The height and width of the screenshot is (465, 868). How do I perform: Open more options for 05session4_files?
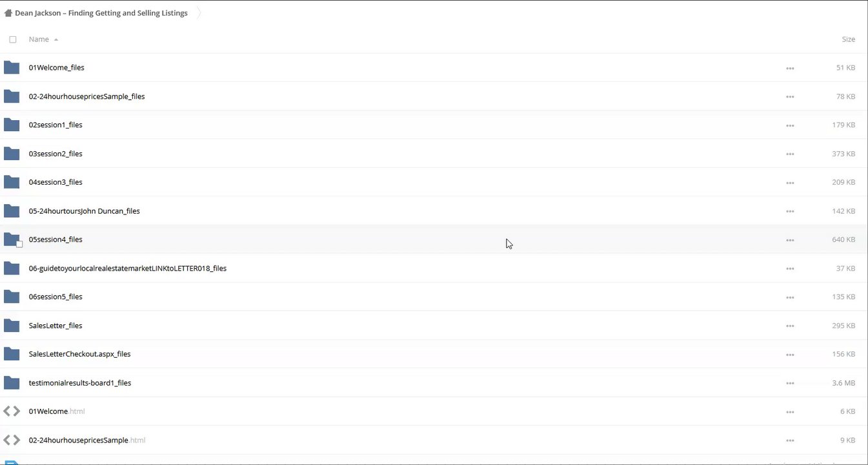790,240
